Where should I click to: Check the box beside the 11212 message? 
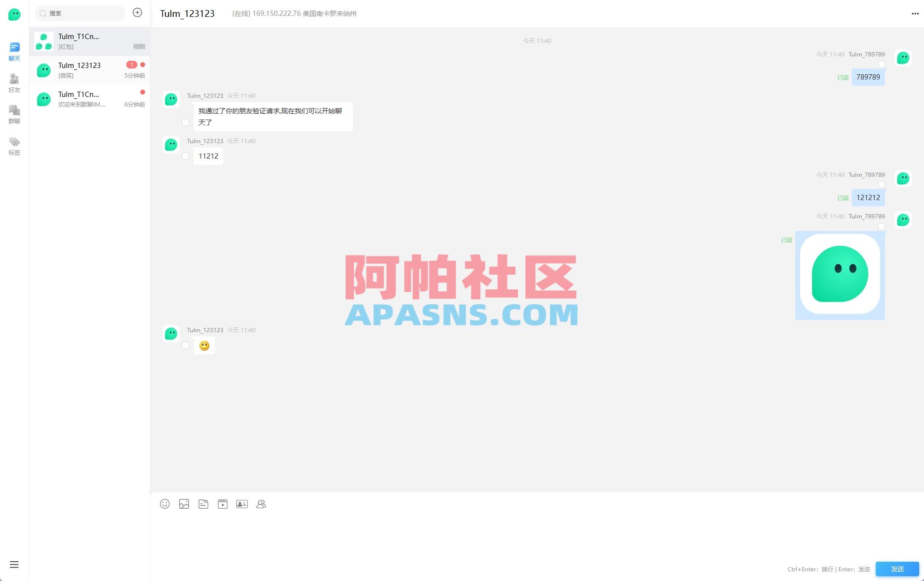(186, 156)
